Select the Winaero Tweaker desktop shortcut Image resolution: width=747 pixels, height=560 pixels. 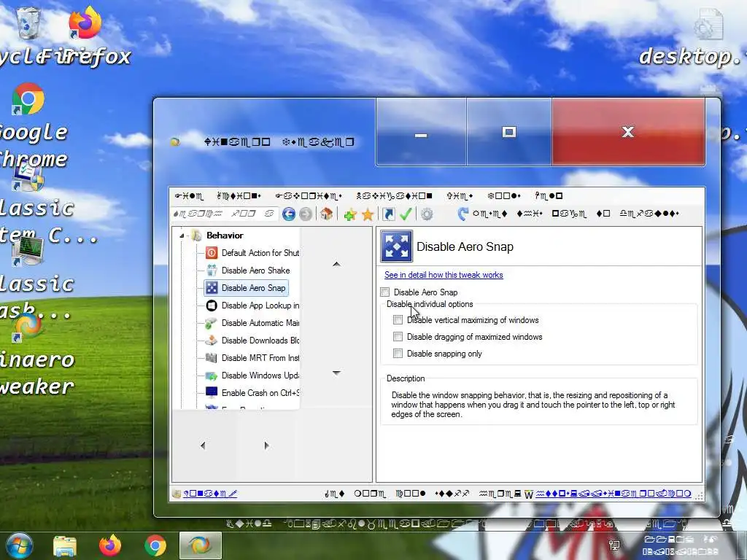28,326
